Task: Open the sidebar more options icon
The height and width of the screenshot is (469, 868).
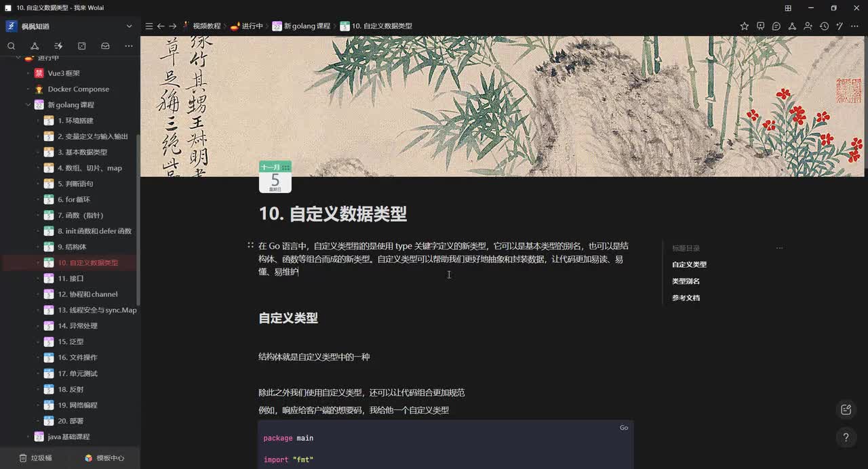Action: (x=129, y=46)
